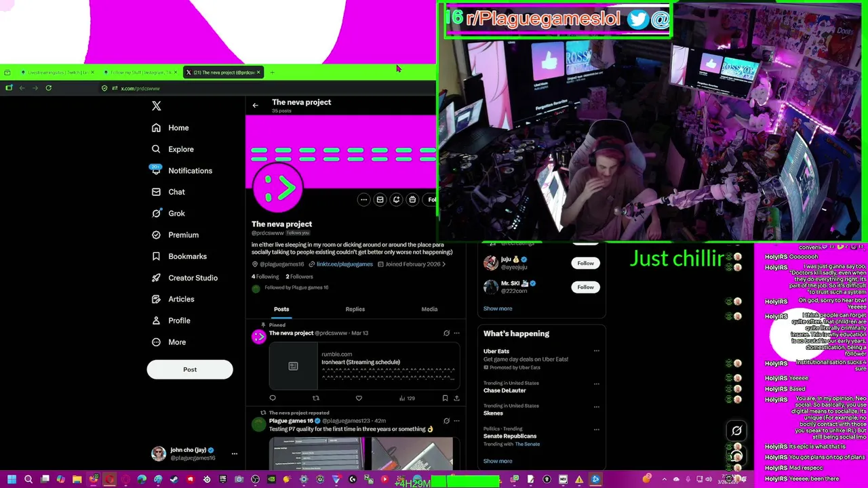Viewport: 868px width, 488px height.
Task: Send a message via the envelope icon
Action: click(380, 199)
